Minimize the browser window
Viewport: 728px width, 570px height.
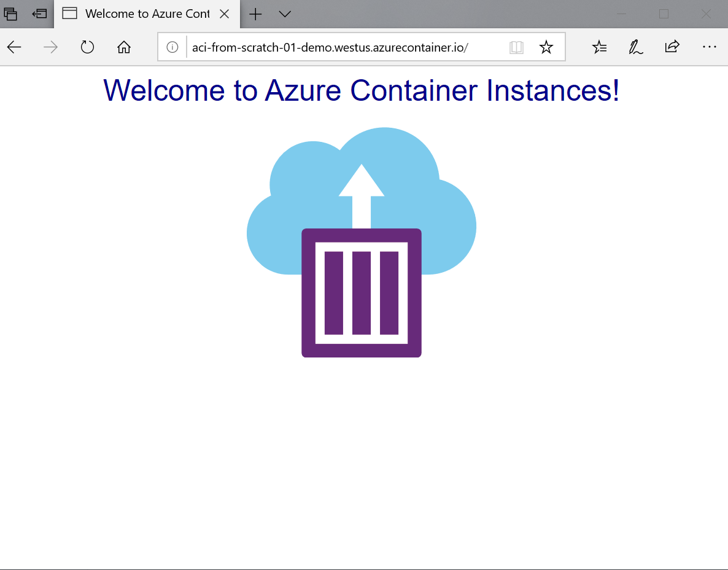[x=621, y=14]
